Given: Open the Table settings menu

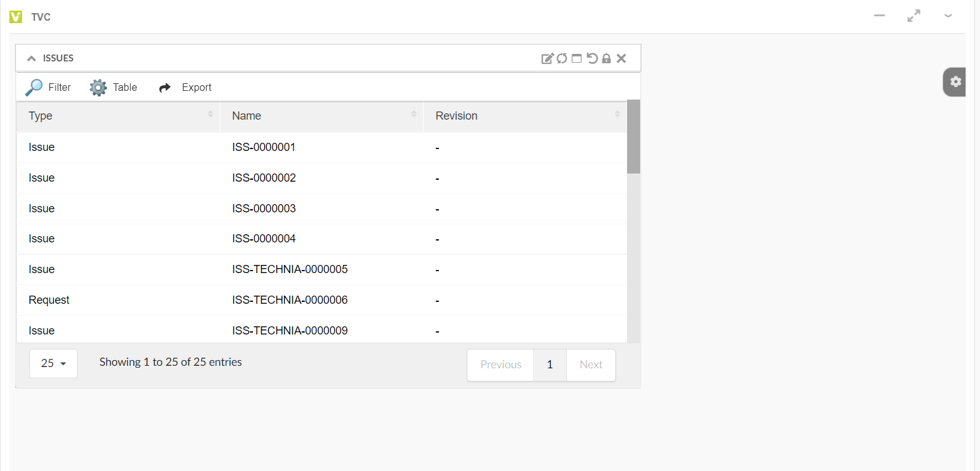Looking at the screenshot, I should (x=113, y=87).
